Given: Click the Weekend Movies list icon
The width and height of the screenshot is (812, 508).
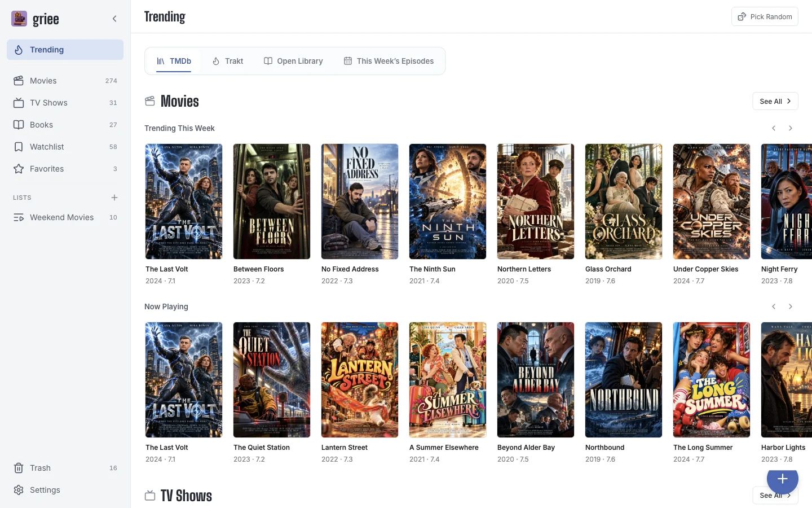Looking at the screenshot, I should coord(19,217).
